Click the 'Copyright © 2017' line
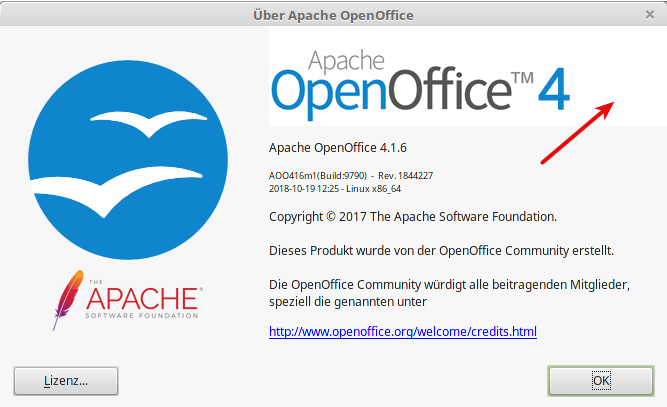 click(x=413, y=216)
